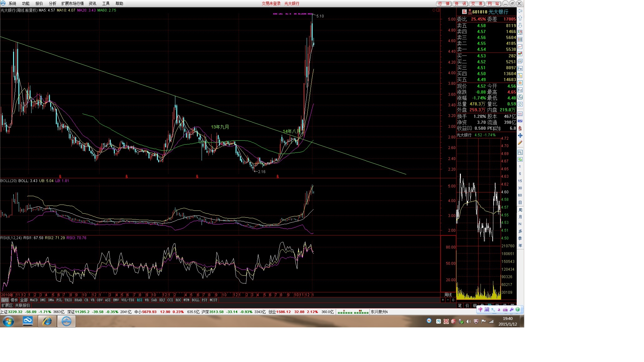Open the 笔 tick tab below minute chart
This screenshot has width=644, height=362.
pos(460,305)
